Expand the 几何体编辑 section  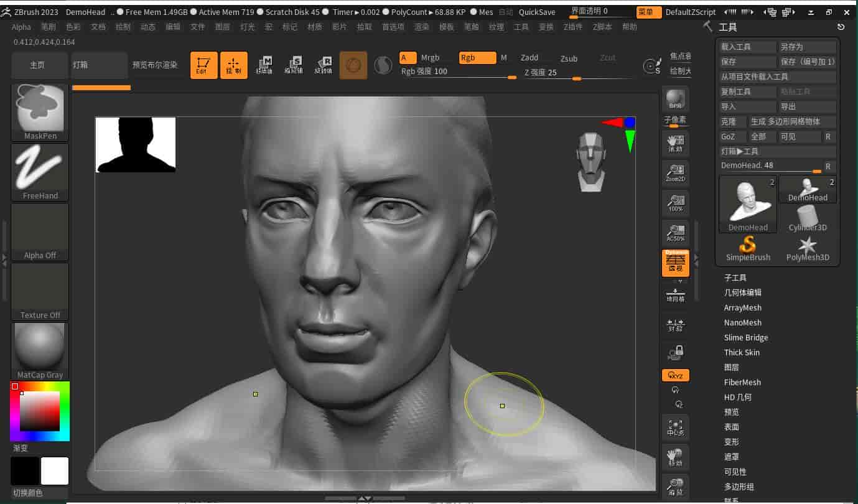tap(742, 292)
